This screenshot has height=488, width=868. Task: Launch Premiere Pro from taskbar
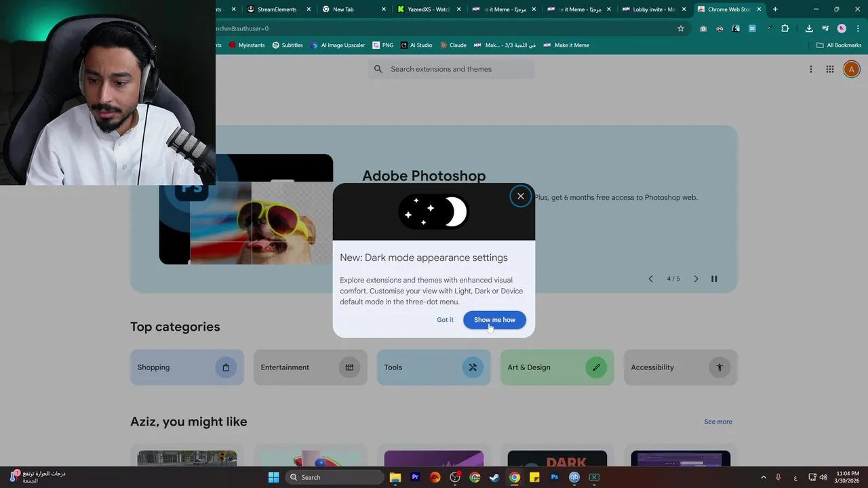tap(415, 477)
